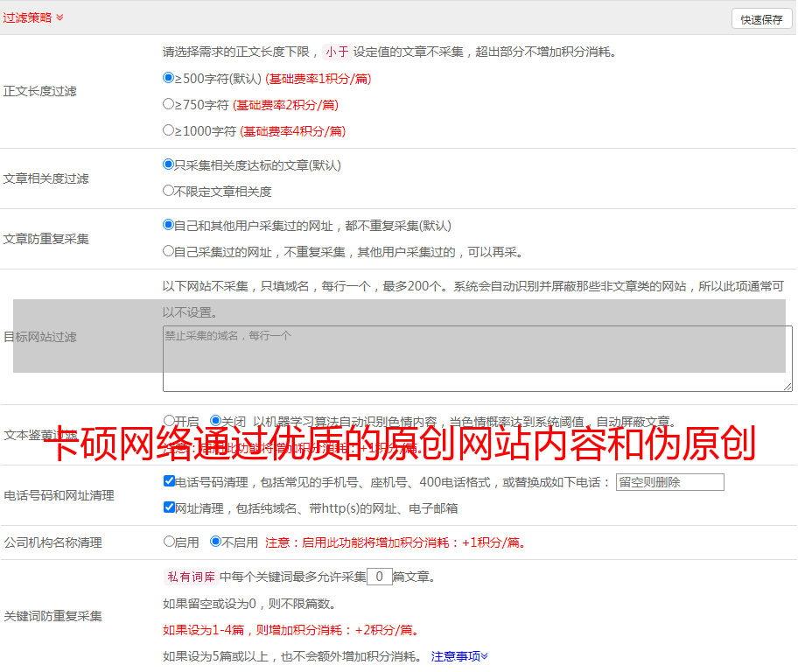Choose 不限定文章相关度 option

tap(169, 191)
